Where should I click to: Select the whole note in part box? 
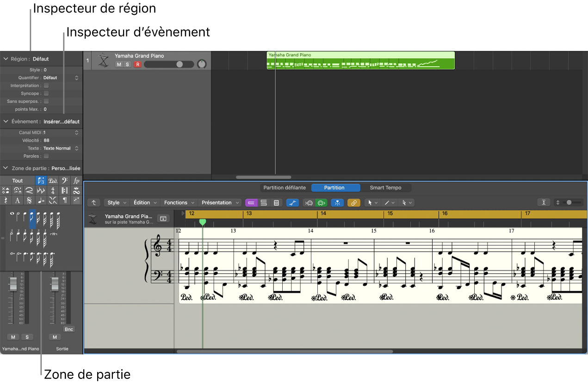click(x=12, y=213)
